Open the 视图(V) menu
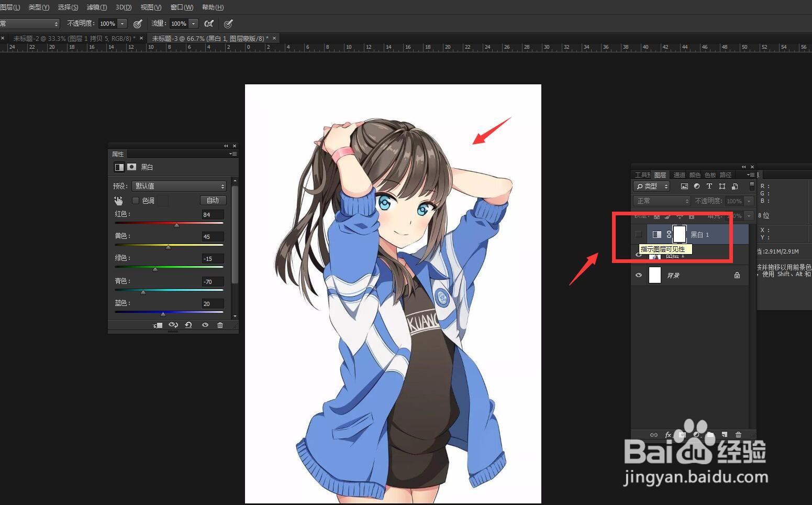This screenshot has width=812, height=505. [151, 7]
